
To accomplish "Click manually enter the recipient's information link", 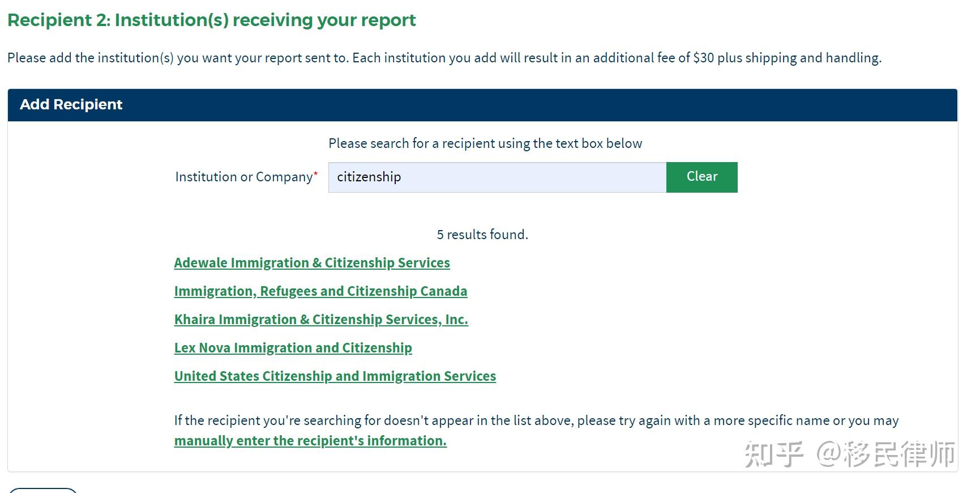I will (x=310, y=441).
